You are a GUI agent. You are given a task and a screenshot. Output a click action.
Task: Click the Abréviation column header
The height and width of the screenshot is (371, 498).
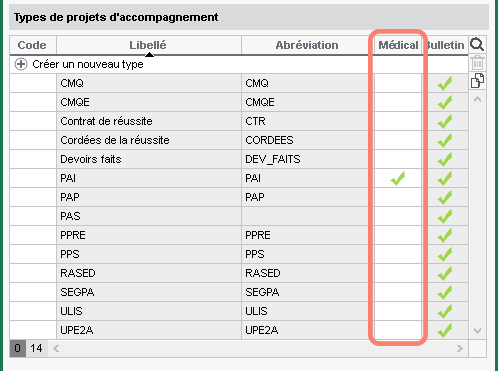305,45
